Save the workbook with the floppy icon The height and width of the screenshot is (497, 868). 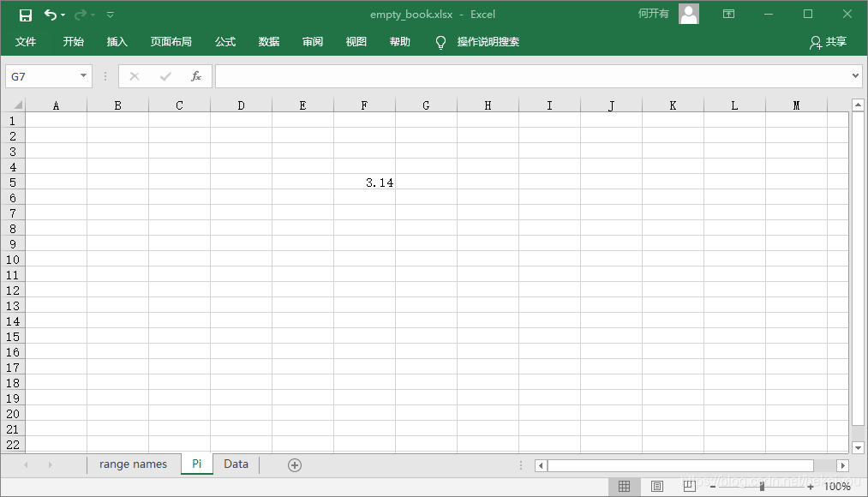tap(26, 15)
